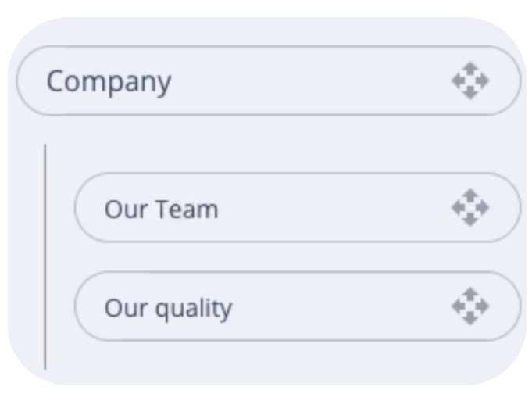Activate the reorder handle of the top-level Company entry
The image size is (532, 394).
pyautogui.click(x=470, y=81)
